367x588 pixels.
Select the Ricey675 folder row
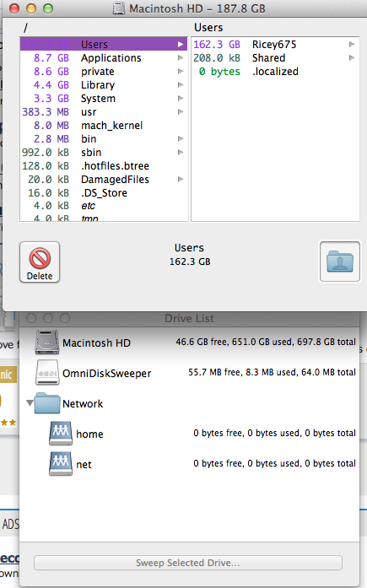(275, 44)
